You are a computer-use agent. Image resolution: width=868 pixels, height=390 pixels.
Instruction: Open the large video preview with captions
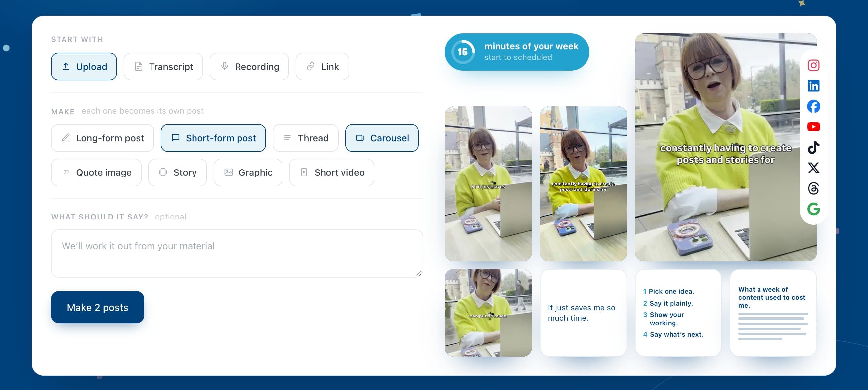(726, 147)
